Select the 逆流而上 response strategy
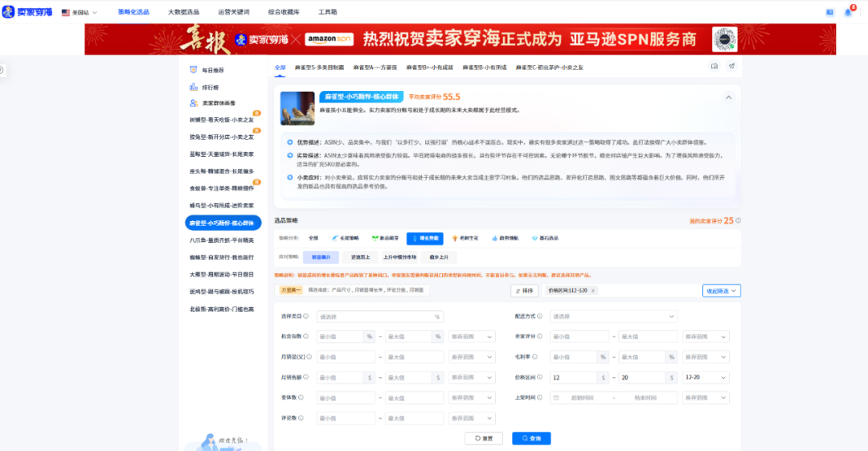868x451 pixels. [360, 257]
